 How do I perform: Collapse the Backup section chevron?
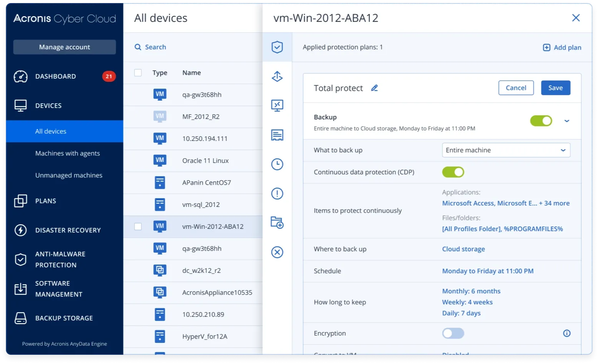point(567,121)
